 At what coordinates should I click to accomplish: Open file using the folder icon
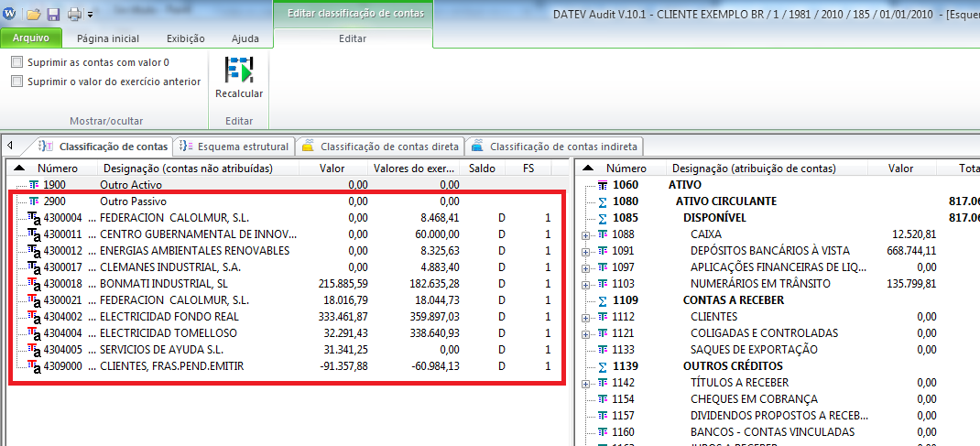pos(33,14)
